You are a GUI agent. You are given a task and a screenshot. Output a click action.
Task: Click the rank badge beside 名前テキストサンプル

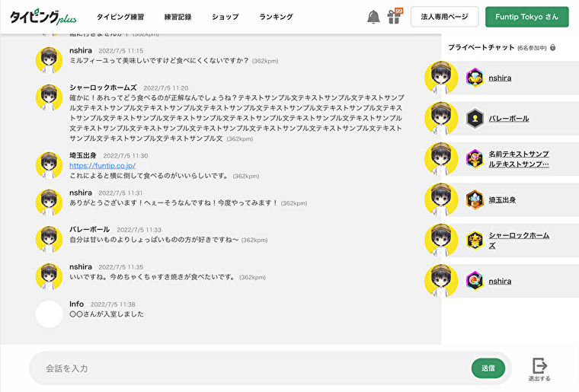[475, 159]
